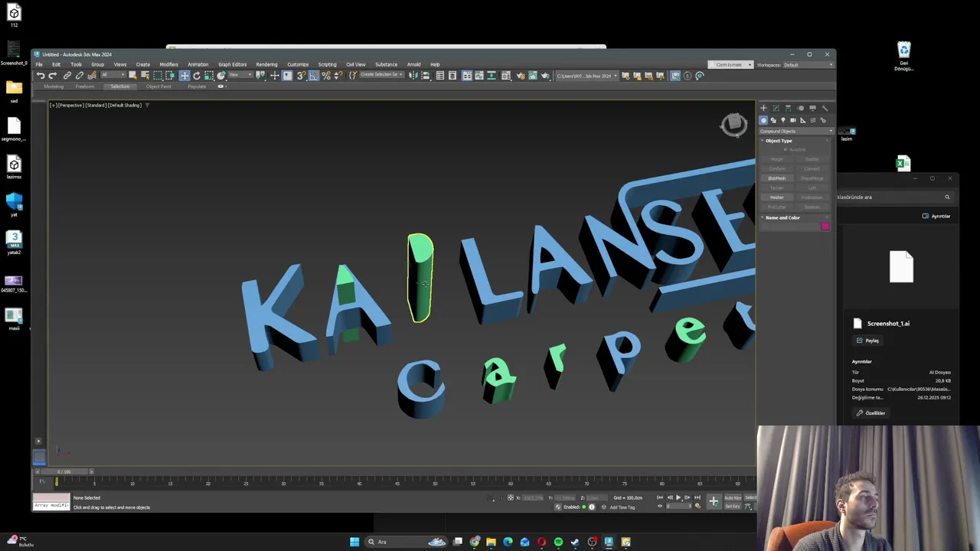Select the Cameras category icon
Viewport: 980px width, 551px height.
[793, 120]
